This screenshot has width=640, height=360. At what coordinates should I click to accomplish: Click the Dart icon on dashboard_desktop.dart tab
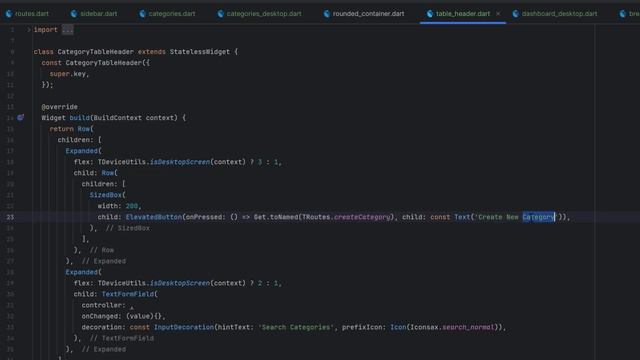click(x=516, y=13)
